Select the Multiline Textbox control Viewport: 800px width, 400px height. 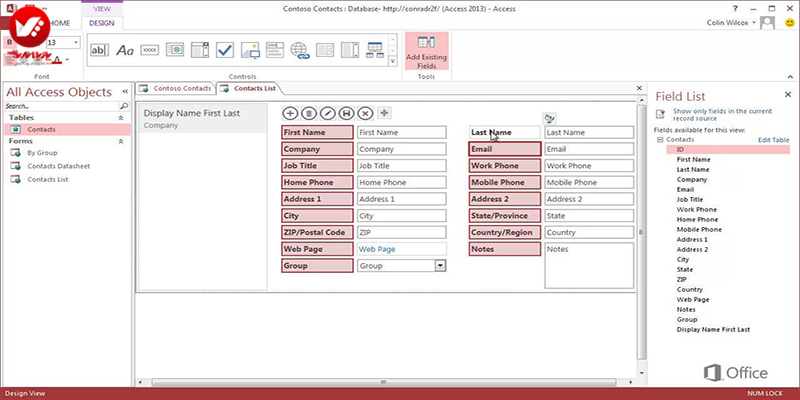coord(350,50)
